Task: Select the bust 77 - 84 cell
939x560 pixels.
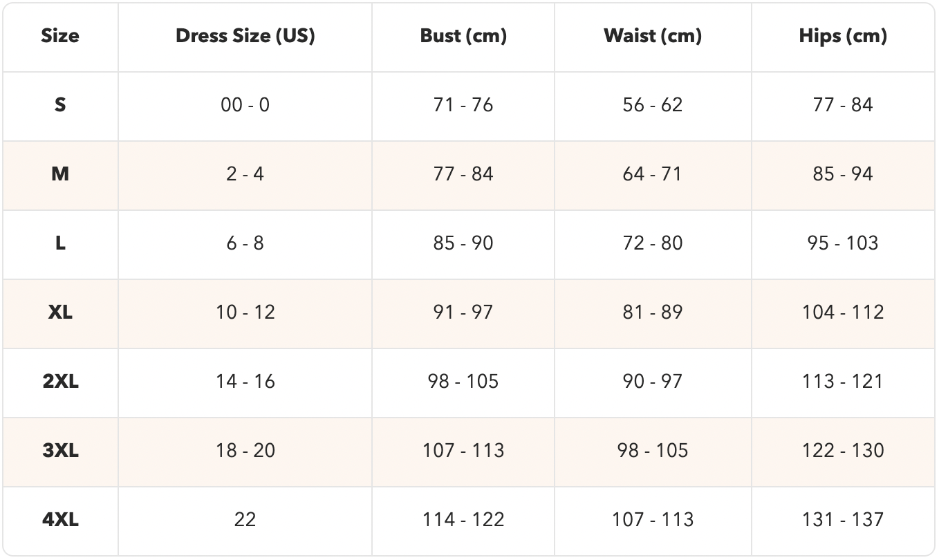Action: coord(463,174)
